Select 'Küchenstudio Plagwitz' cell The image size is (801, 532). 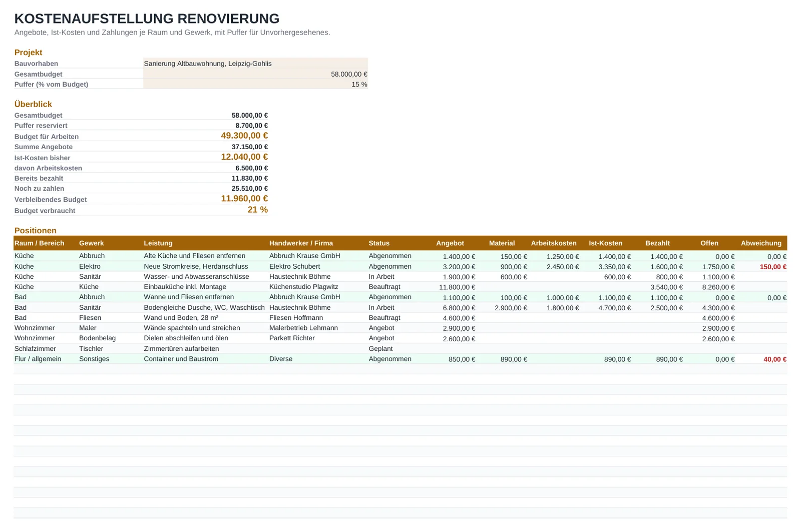pos(303,287)
